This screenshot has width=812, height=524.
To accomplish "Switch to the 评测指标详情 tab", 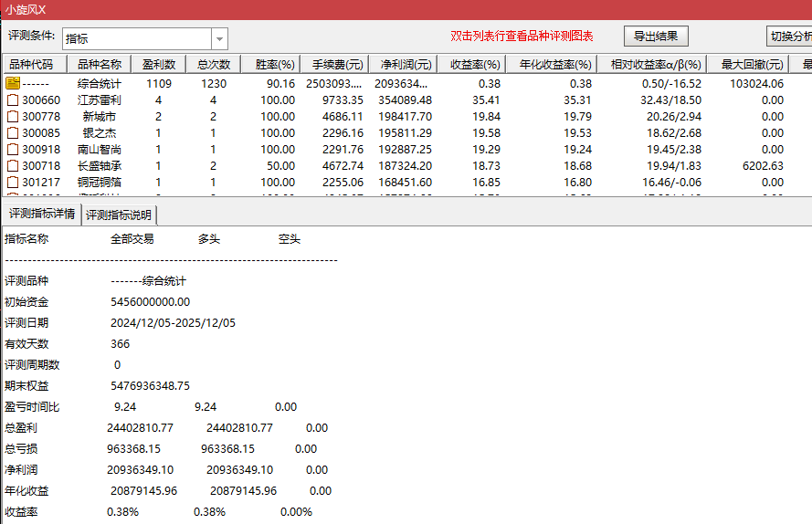I will pyautogui.click(x=42, y=214).
